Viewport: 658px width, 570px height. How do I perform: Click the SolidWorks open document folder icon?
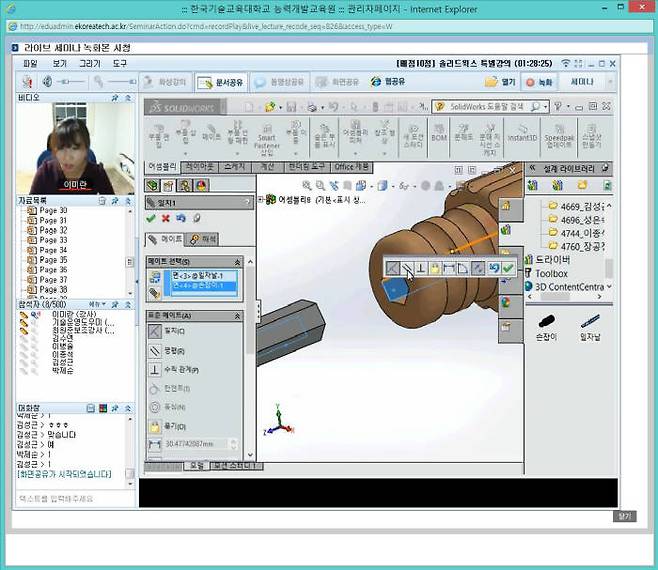click(269, 107)
